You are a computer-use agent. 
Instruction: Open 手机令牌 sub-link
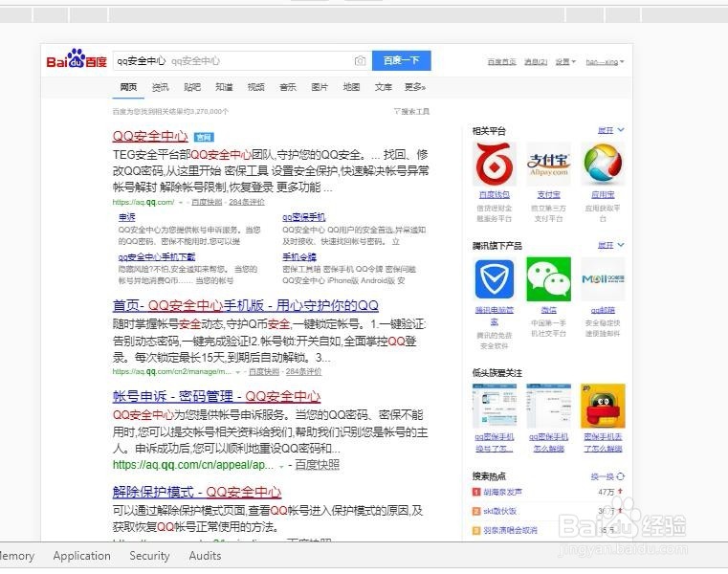click(x=299, y=256)
